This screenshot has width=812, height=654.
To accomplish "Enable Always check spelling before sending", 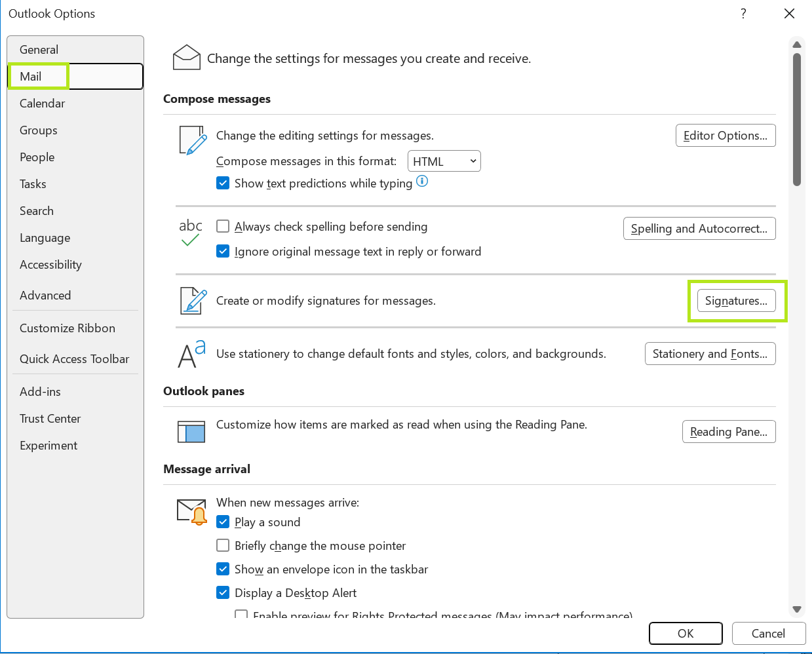I will (223, 226).
